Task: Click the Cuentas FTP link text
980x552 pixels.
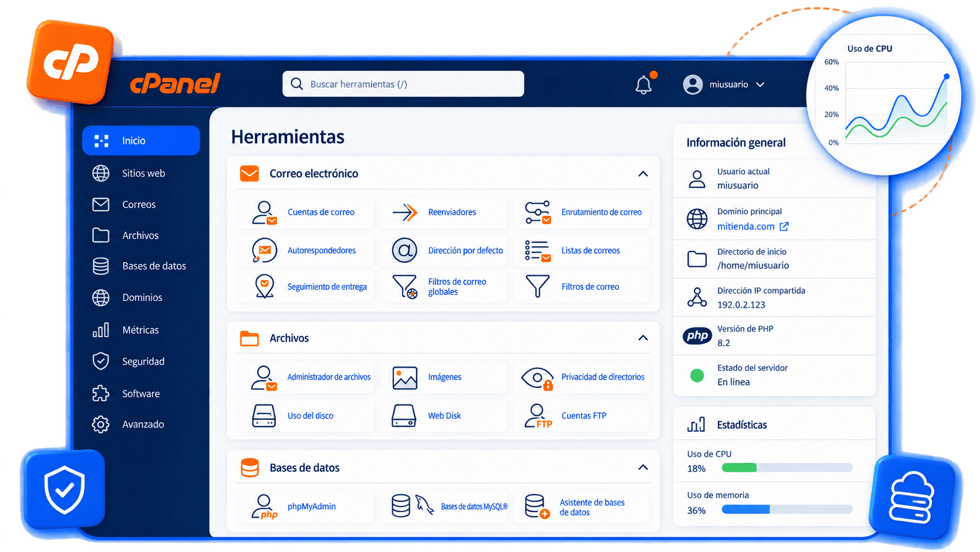Action: click(584, 416)
